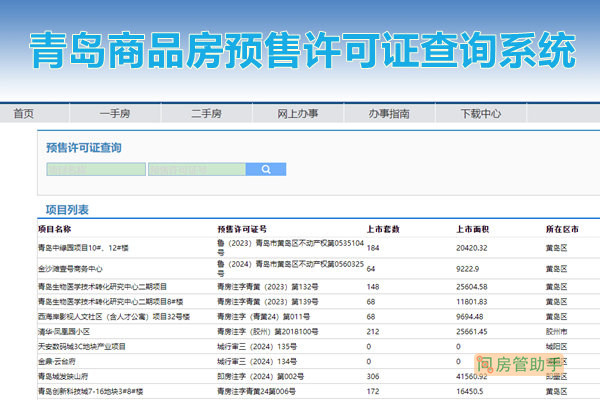Open project 清华·凤凰园小区

click(64, 331)
